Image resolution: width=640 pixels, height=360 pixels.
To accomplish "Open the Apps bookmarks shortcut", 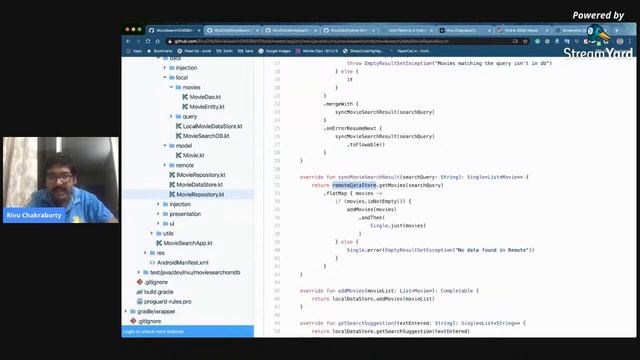I will tap(134, 51).
